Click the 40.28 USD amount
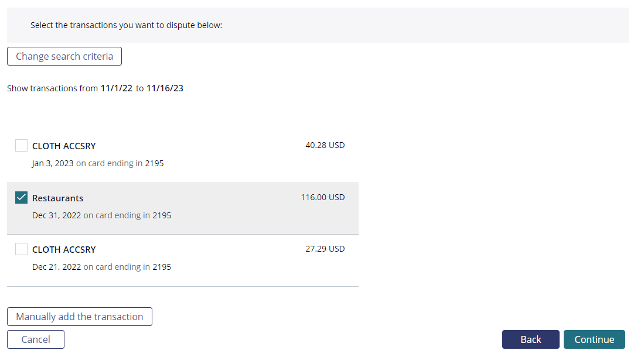 click(x=325, y=145)
